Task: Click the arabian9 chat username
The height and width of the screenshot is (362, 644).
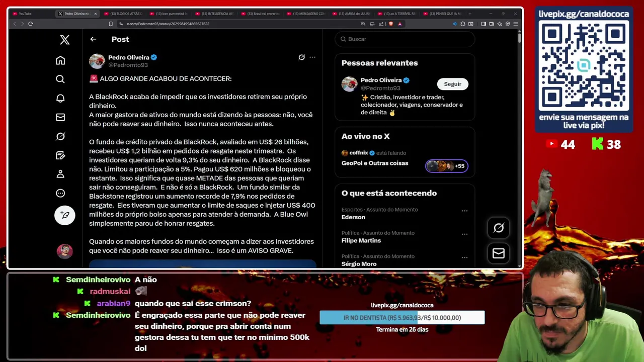Action: 113,304
